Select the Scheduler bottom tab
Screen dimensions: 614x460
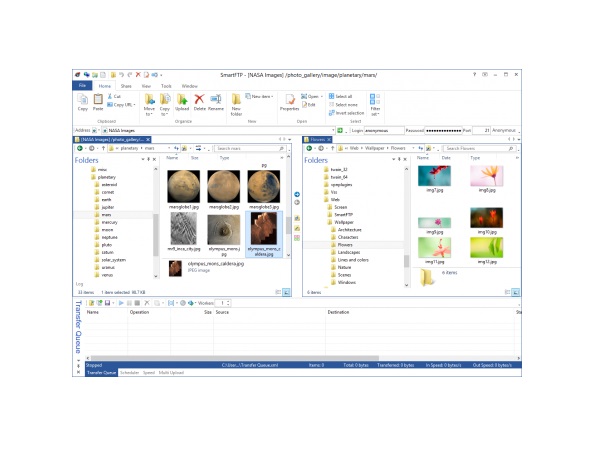(x=129, y=373)
